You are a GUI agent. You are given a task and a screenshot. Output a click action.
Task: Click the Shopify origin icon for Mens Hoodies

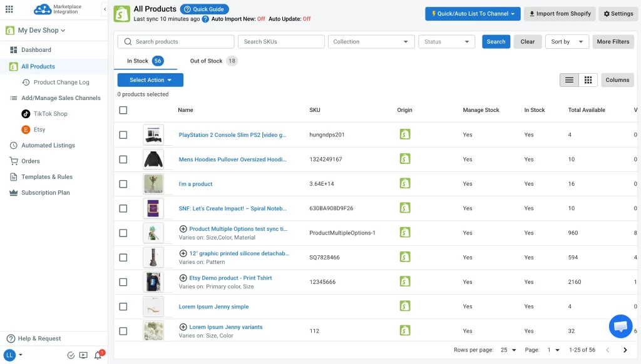405,159
